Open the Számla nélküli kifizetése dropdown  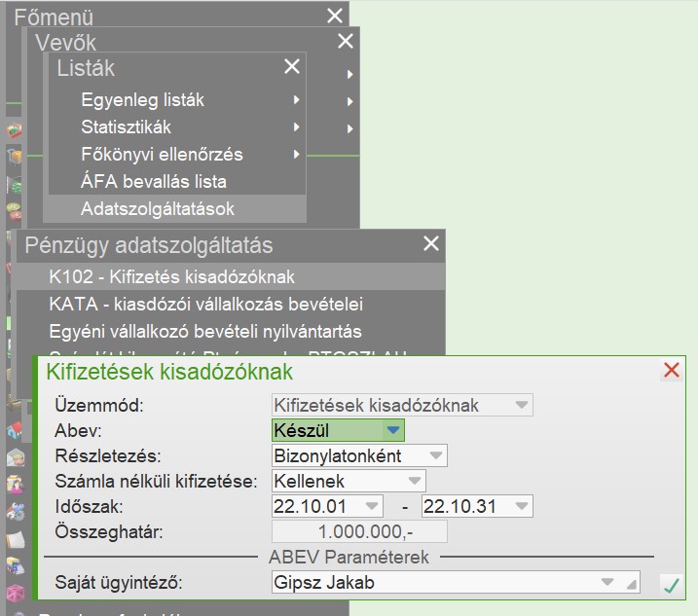pos(349,481)
